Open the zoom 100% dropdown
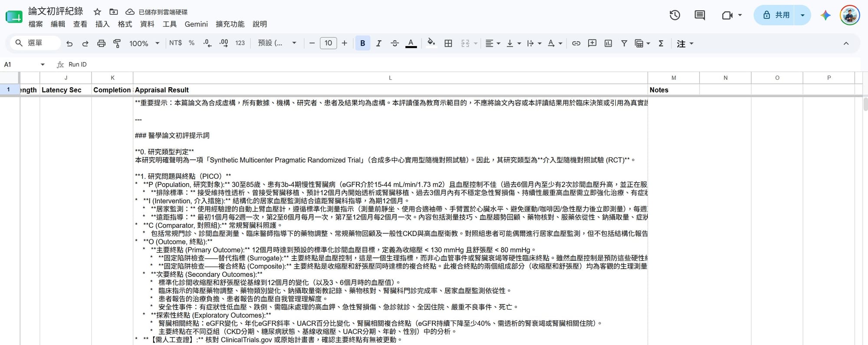The height and width of the screenshot is (345, 868). pyautogui.click(x=145, y=43)
